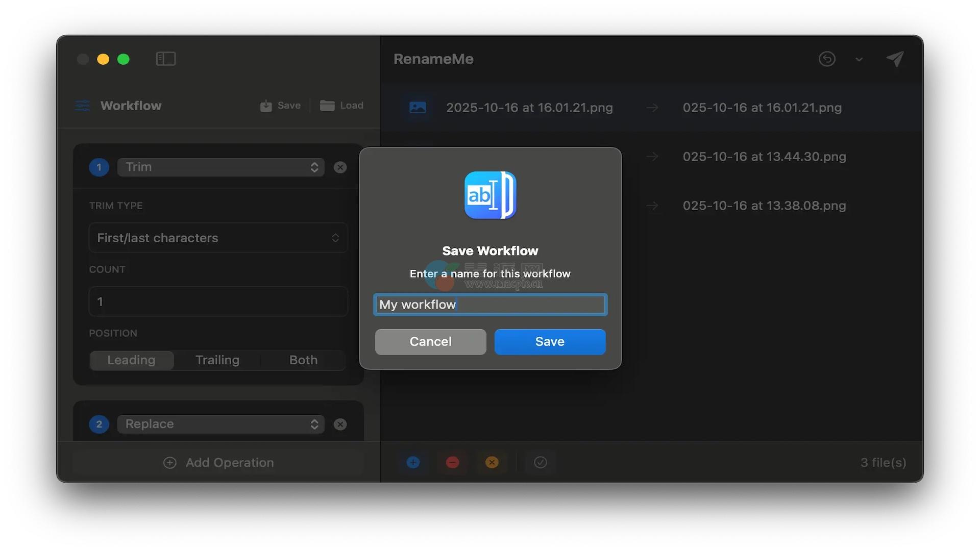
Task: Expand the chevron next to the history icon
Action: (859, 59)
